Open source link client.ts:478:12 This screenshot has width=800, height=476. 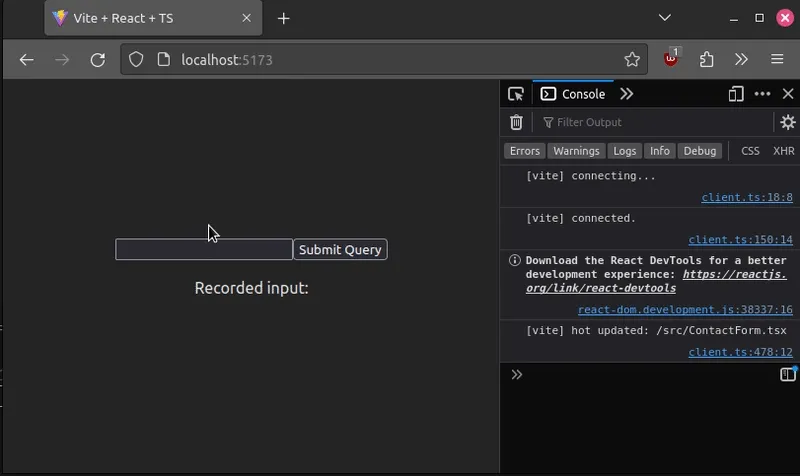click(740, 352)
